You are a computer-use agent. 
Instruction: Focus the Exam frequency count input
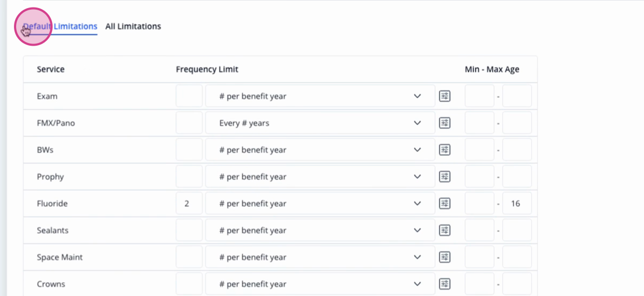coord(189,96)
